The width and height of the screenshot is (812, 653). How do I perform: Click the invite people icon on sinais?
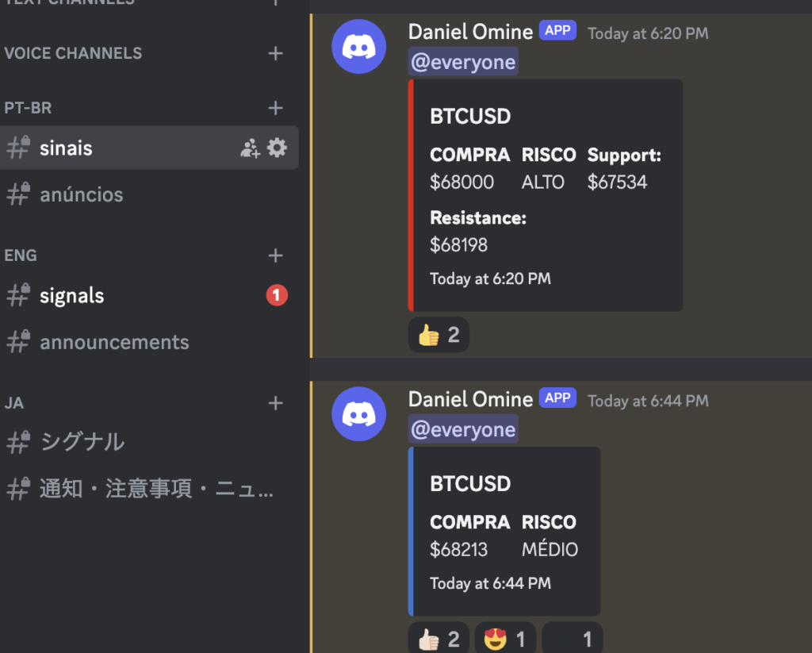click(250, 148)
